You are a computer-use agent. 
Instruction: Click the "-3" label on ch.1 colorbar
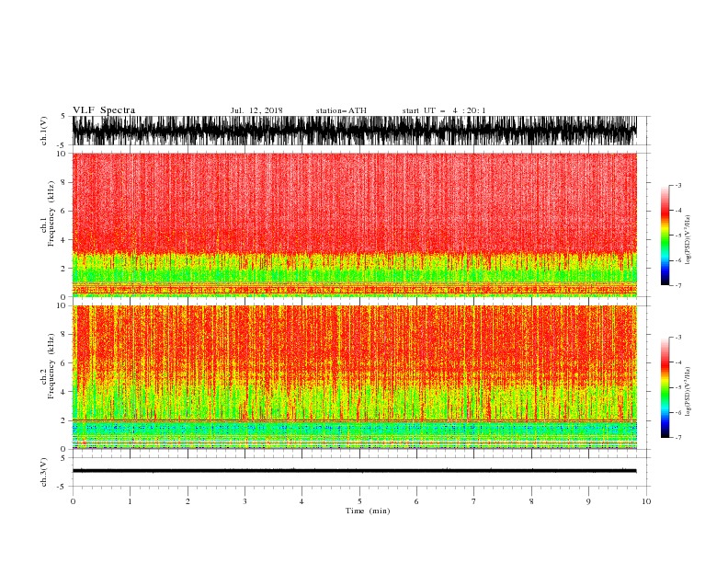coord(678,185)
